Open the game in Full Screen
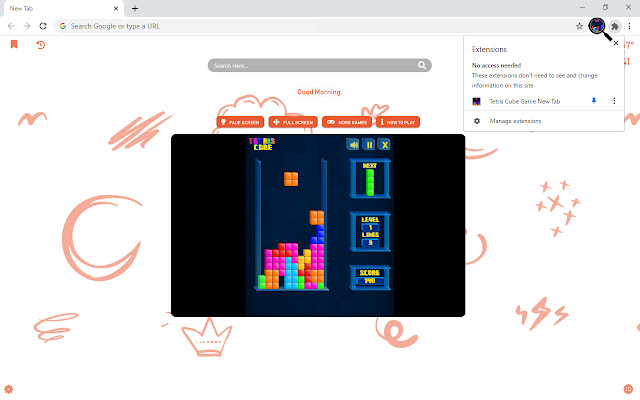This screenshot has height=400, width=640. (292, 122)
